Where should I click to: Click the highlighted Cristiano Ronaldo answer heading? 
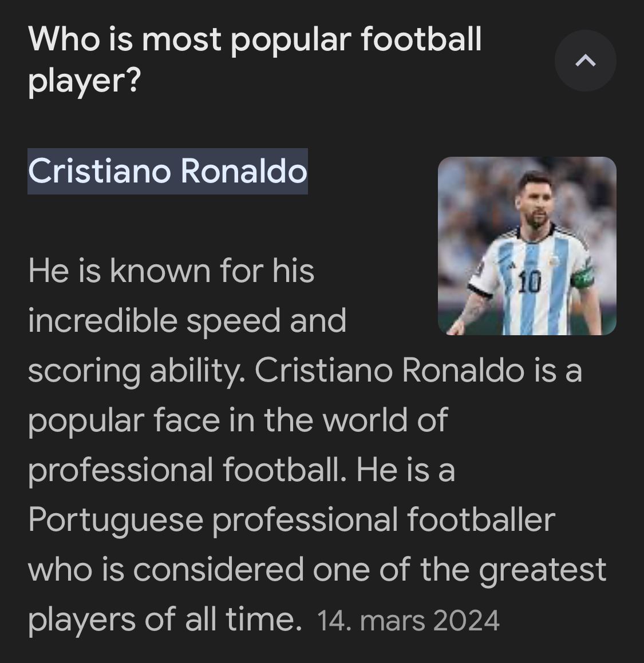click(x=167, y=171)
